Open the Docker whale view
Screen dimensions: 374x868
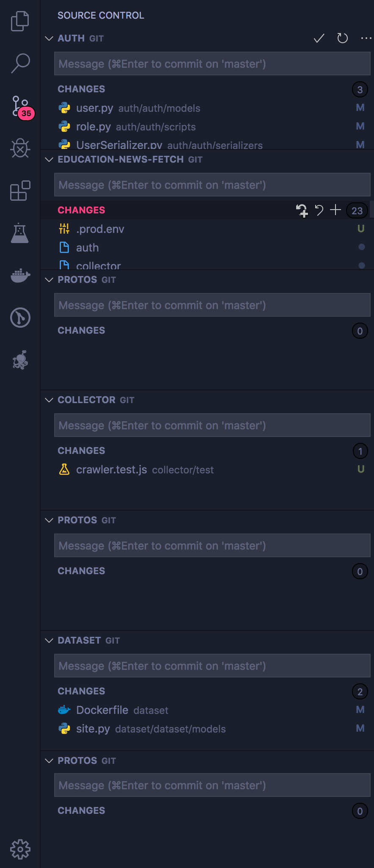coord(20,275)
